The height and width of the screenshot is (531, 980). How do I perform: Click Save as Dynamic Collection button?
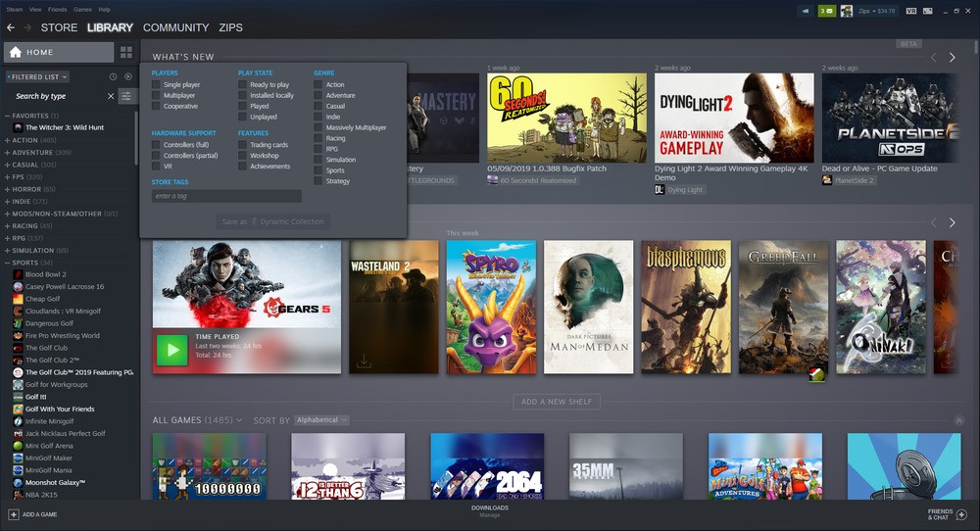pos(273,221)
